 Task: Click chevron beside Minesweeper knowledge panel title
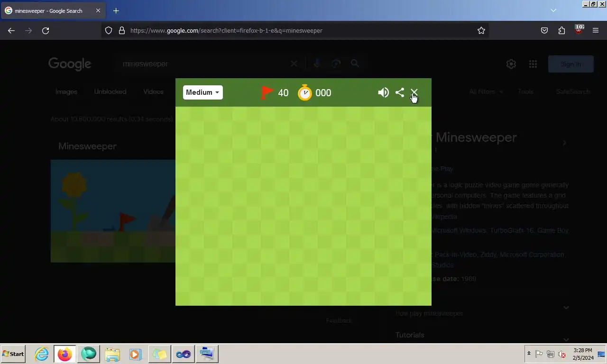[x=564, y=143]
